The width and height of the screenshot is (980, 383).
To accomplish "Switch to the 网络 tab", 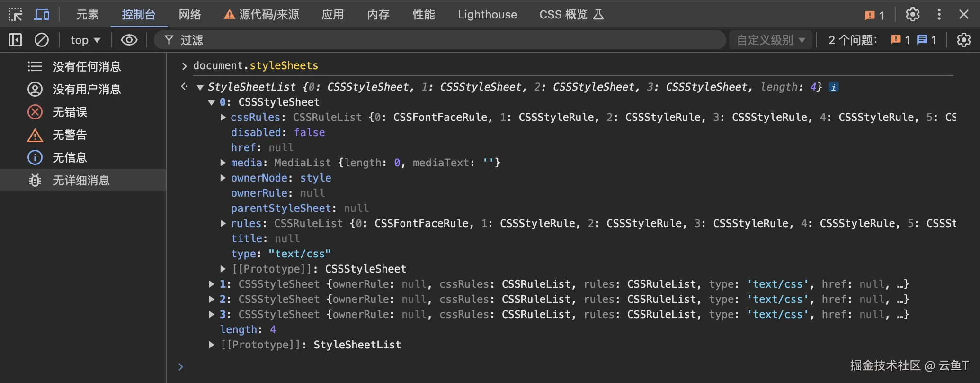I will coord(190,15).
